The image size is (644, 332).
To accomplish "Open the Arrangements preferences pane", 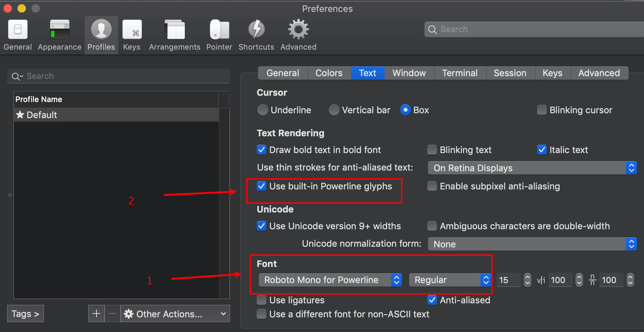I will point(174,35).
